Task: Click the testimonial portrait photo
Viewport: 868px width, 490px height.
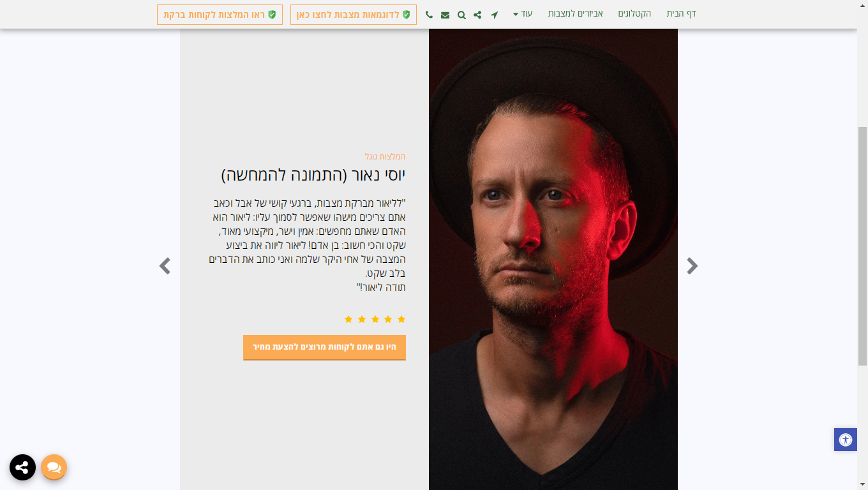Action: [x=553, y=259]
